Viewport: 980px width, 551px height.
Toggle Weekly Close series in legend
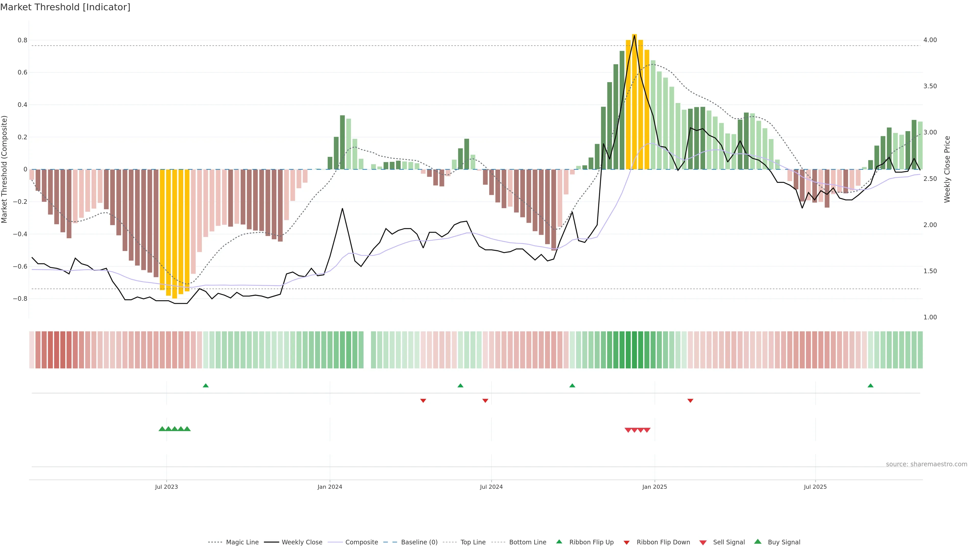(x=302, y=542)
